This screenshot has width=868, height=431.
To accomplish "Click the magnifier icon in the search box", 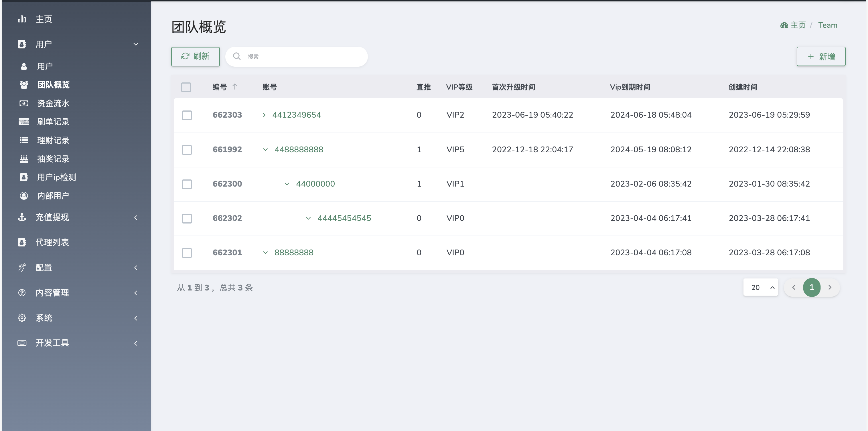I will click(x=237, y=56).
